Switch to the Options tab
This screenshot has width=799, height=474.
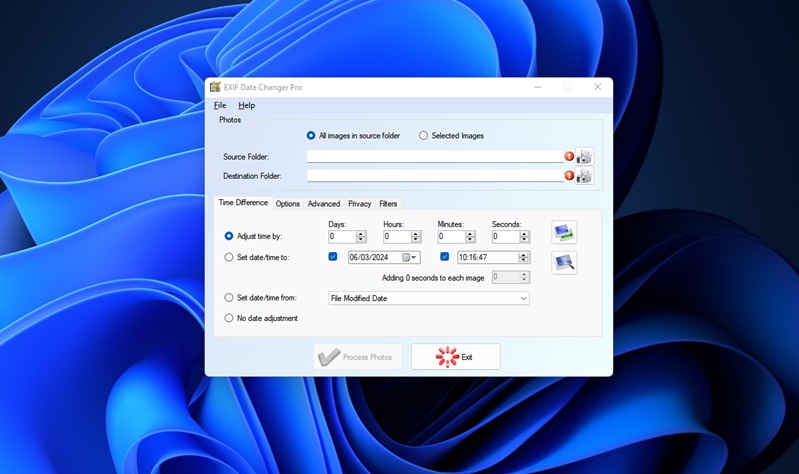[x=287, y=203]
